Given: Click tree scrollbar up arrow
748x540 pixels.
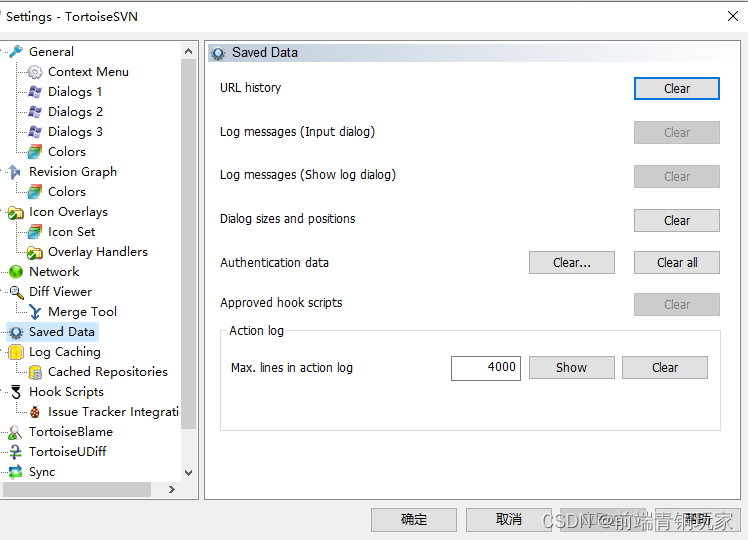Looking at the screenshot, I should click(188, 51).
